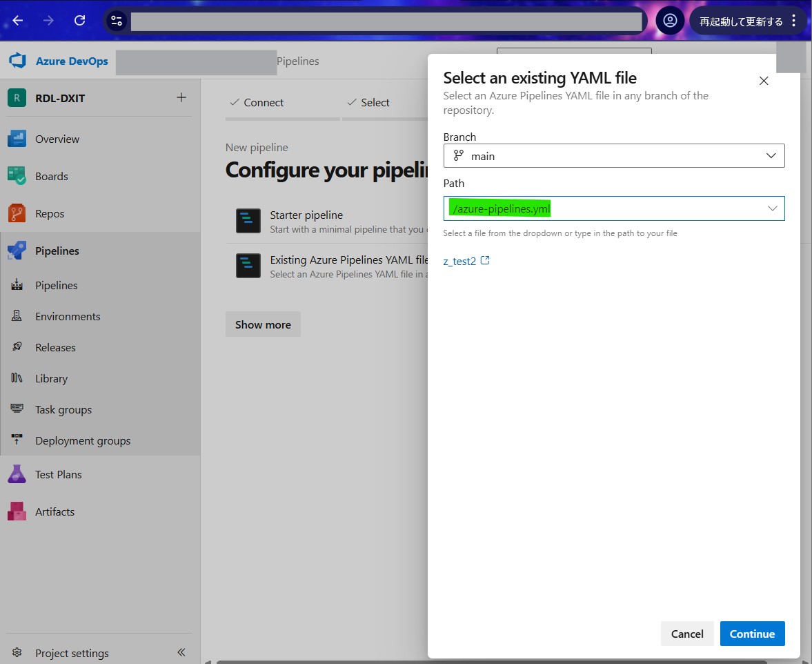The height and width of the screenshot is (664, 812).
Task: Click the Cancel button
Action: pos(687,634)
